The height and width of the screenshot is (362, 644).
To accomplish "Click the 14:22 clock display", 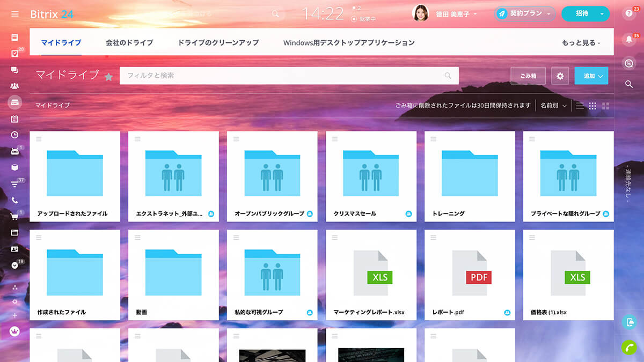I will tap(323, 14).
